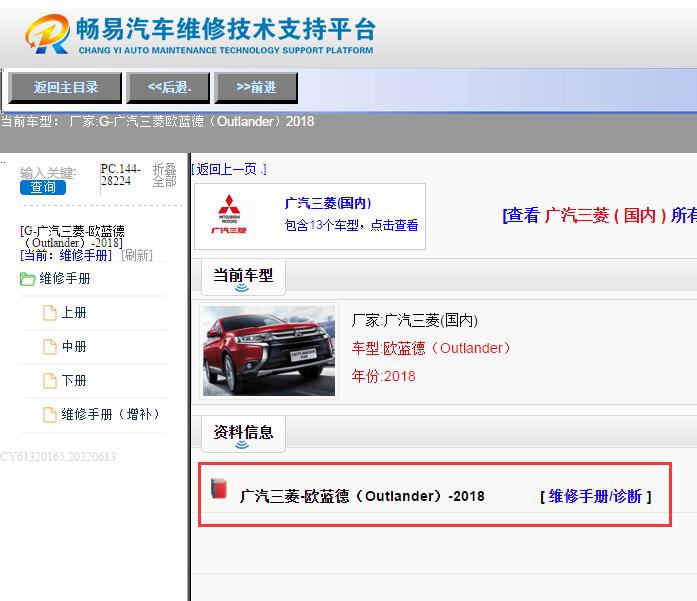Open the 下册 document icon

pyautogui.click(x=49, y=381)
